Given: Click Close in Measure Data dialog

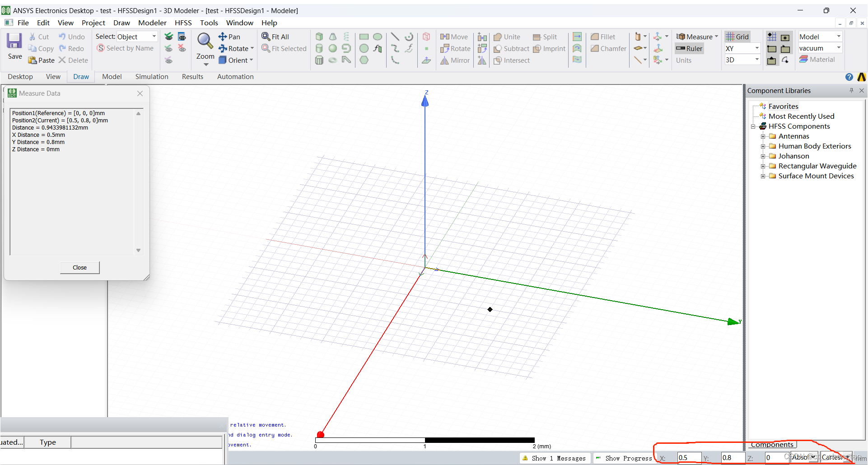Looking at the screenshot, I should [x=80, y=267].
